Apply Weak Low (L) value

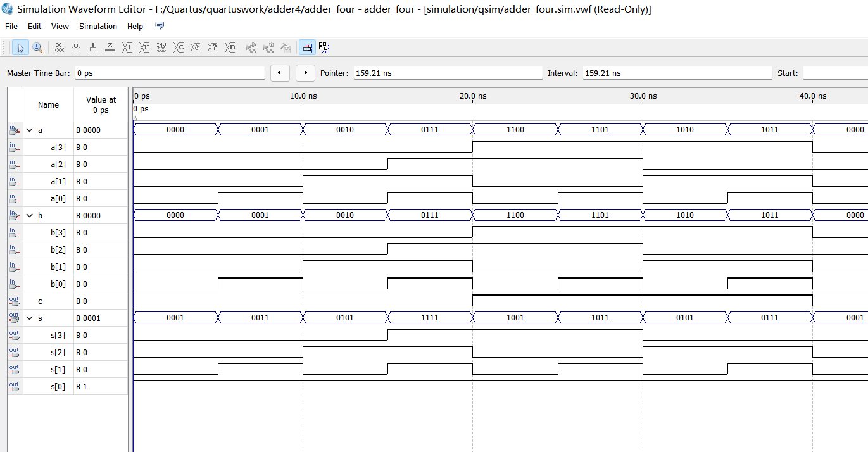[127, 47]
